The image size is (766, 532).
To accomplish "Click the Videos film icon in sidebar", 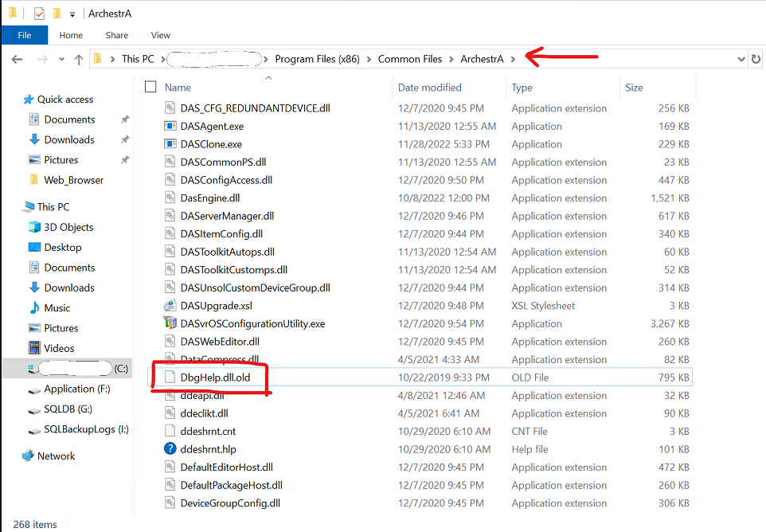I will click(x=35, y=348).
